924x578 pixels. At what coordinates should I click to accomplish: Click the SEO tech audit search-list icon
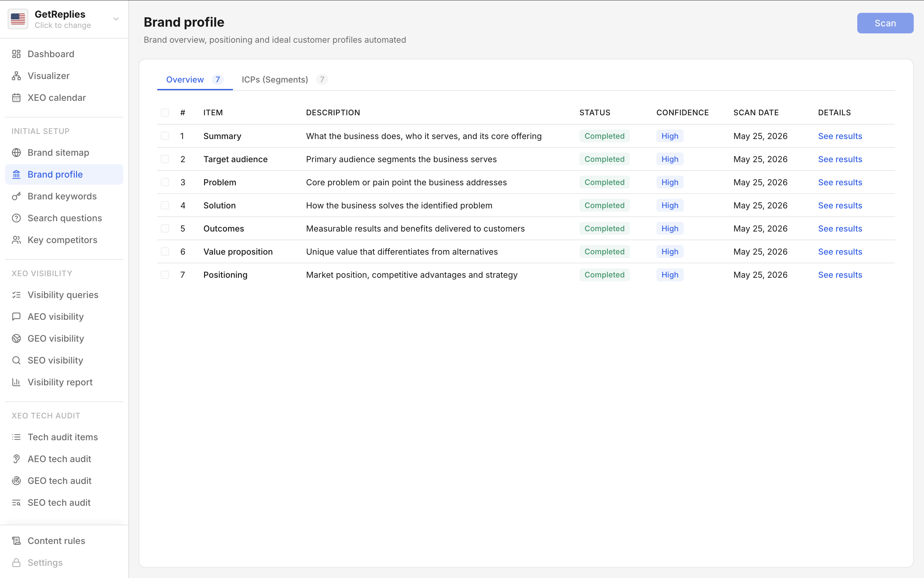click(x=16, y=502)
